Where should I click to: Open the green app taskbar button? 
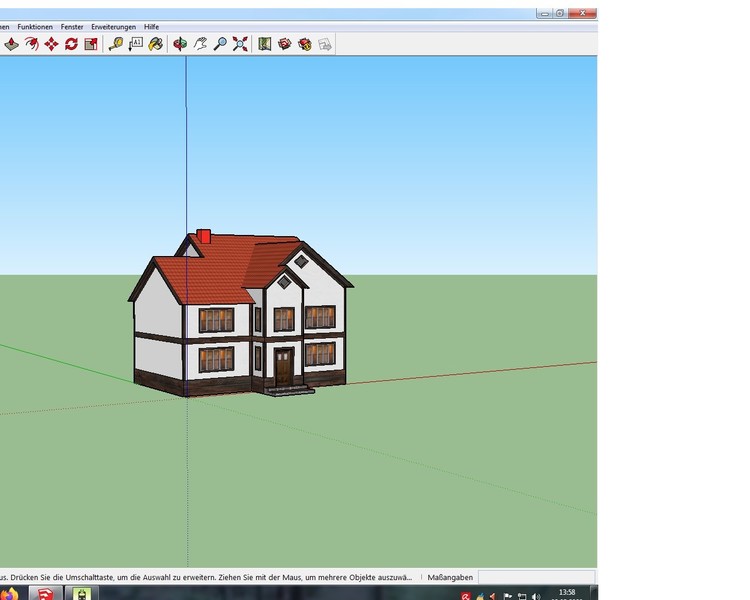pyautogui.click(x=82, y=593)
